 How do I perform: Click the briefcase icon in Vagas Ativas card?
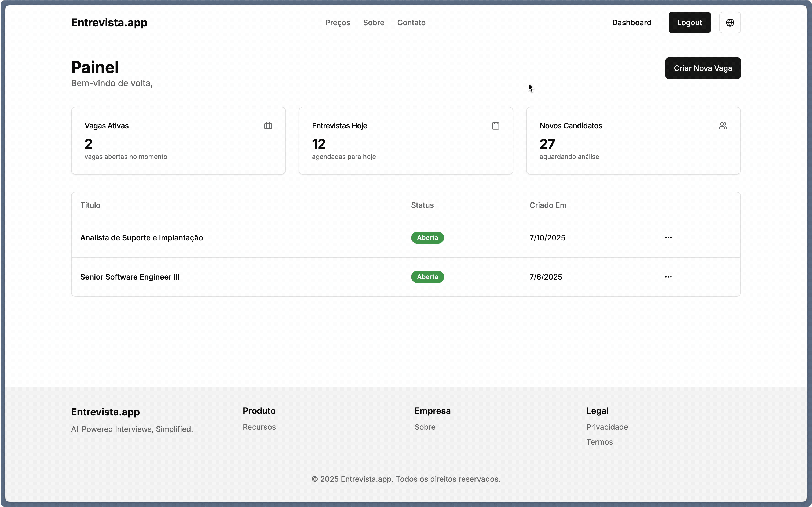click(268, 126)
